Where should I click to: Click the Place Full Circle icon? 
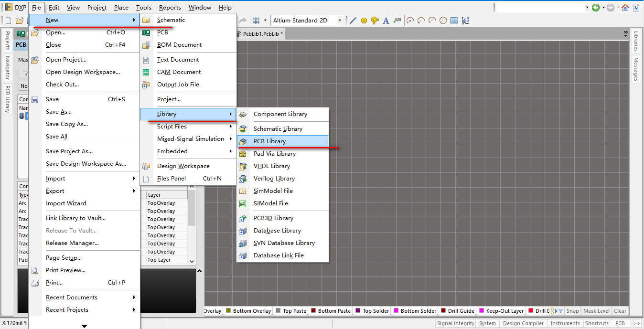click(x=443, y=21)
